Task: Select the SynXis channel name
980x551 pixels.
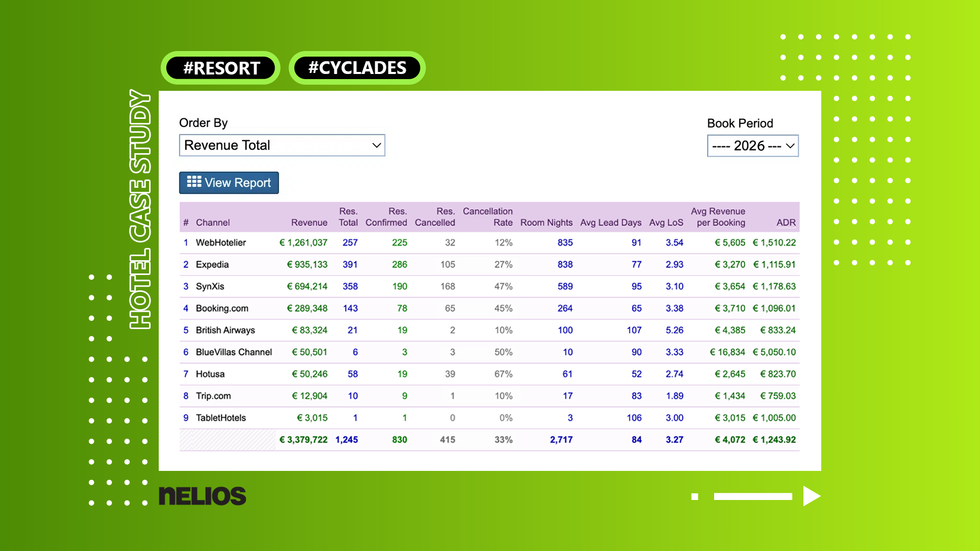Action: tap(210, 286)
